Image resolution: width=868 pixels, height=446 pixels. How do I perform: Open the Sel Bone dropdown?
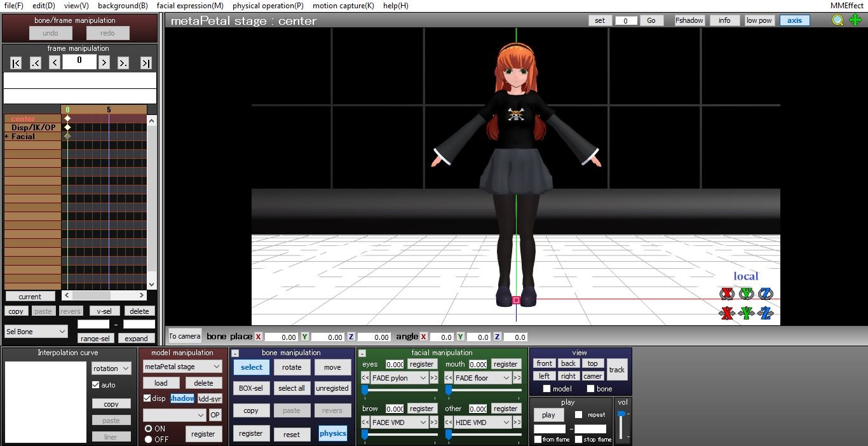[x=36, y=332]
